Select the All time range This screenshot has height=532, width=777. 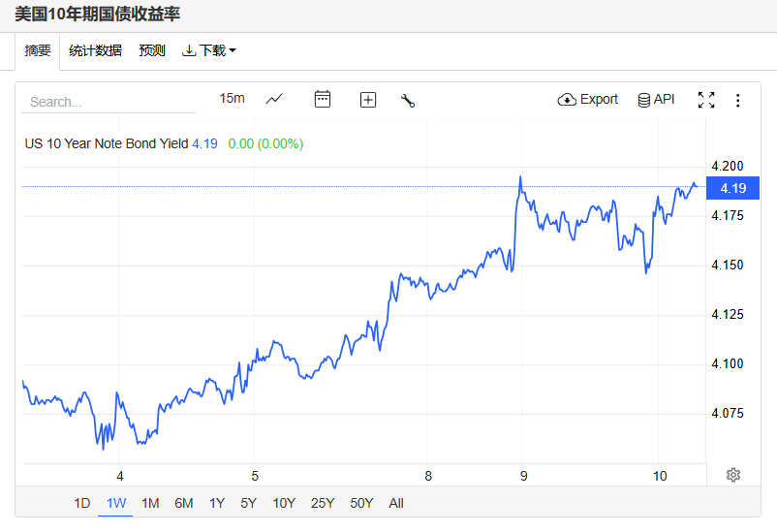(x=396, y=503)
